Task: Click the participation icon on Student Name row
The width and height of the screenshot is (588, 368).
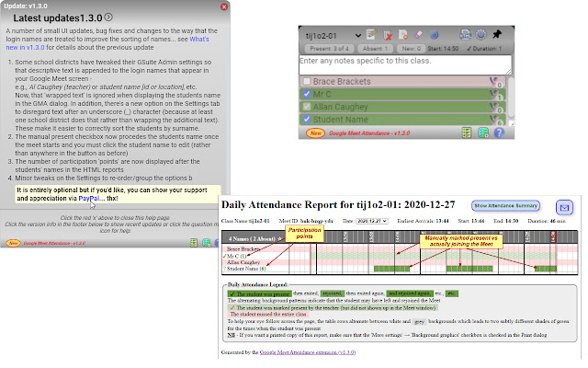Action: point(495,121)
